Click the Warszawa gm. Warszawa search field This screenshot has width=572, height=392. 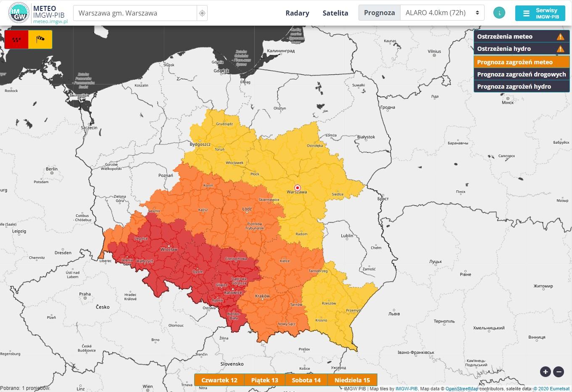tap(135, 13)
